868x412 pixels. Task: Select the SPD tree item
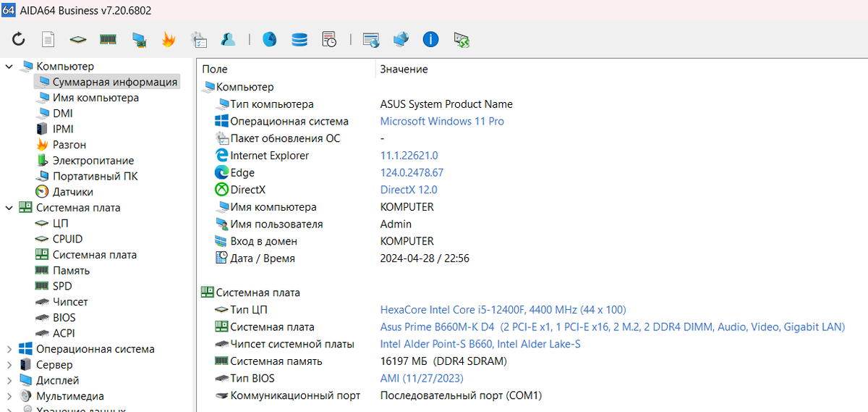62,286
